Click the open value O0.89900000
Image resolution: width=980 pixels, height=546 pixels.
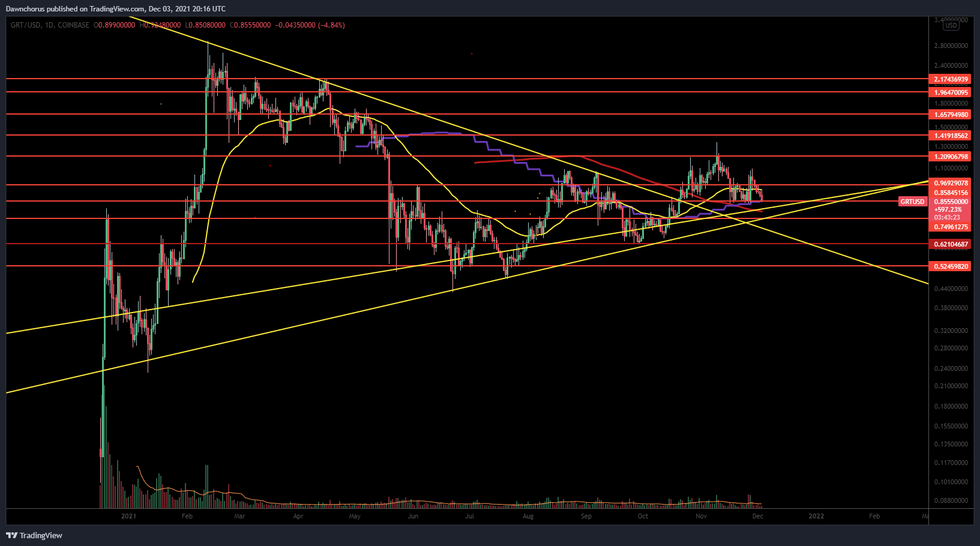pyautogui.click(x=115, y=25)
